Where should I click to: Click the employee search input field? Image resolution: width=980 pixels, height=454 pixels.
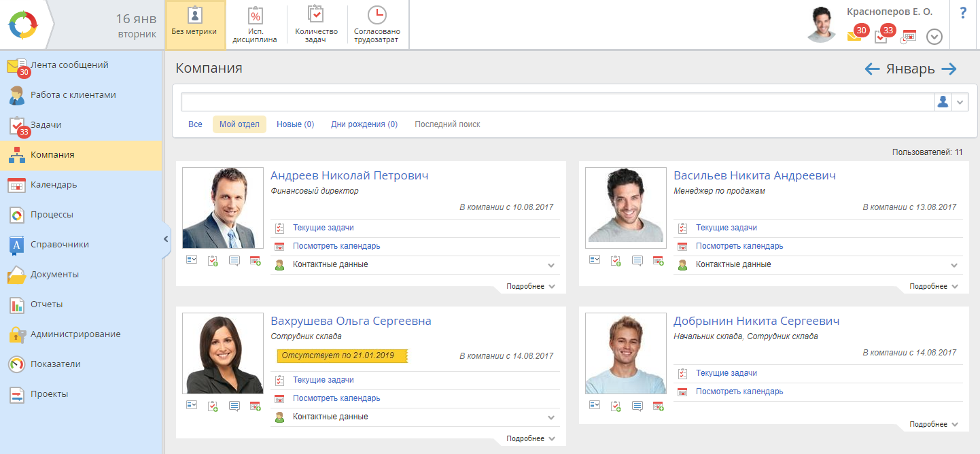[x=557, y=102]
